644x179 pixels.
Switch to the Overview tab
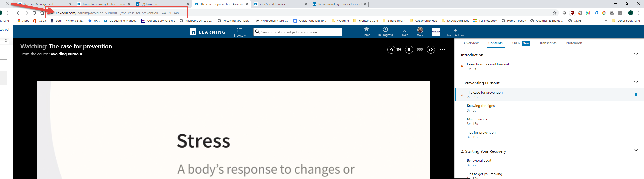click(x=471, y=43)
